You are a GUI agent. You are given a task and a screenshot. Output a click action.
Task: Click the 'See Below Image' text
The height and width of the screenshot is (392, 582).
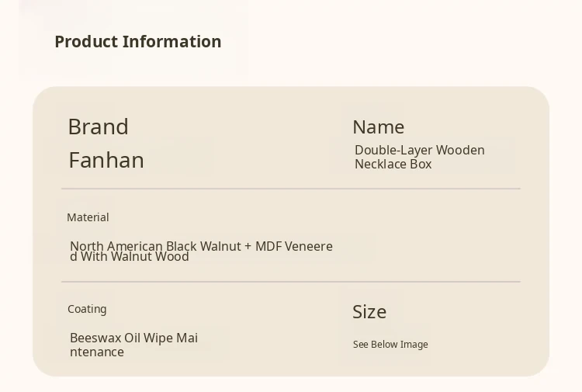click(x=390, y=345)
